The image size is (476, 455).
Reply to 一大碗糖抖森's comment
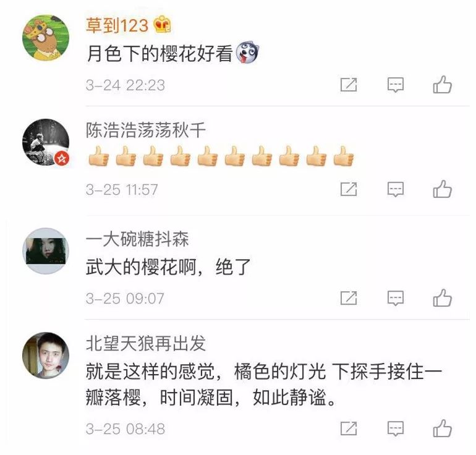(396, 298)
